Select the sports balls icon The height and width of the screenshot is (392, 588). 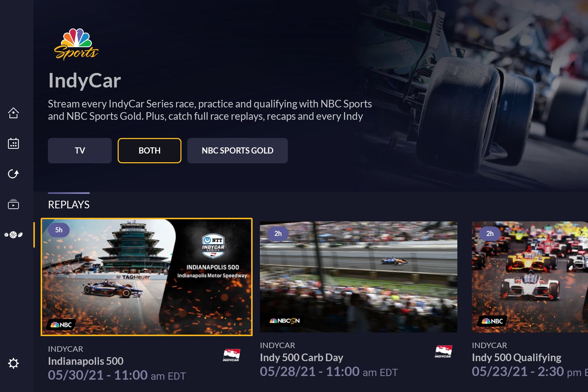point(13,235)
